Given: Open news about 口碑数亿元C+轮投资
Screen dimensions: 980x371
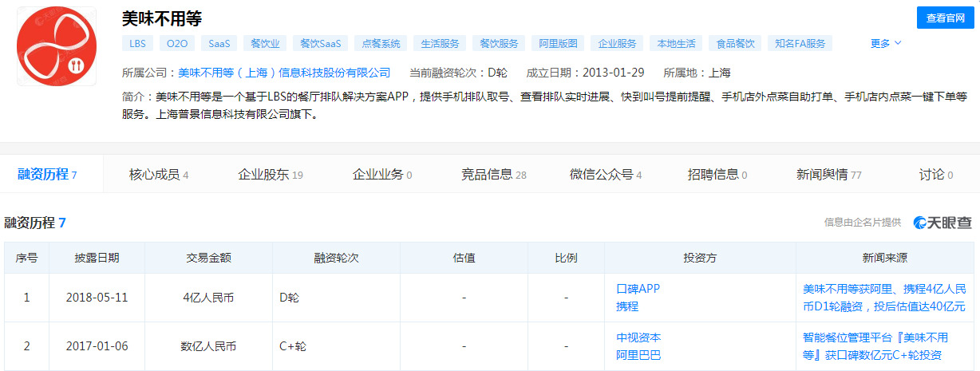Looking at the screenshot, I should coord(875,346).
